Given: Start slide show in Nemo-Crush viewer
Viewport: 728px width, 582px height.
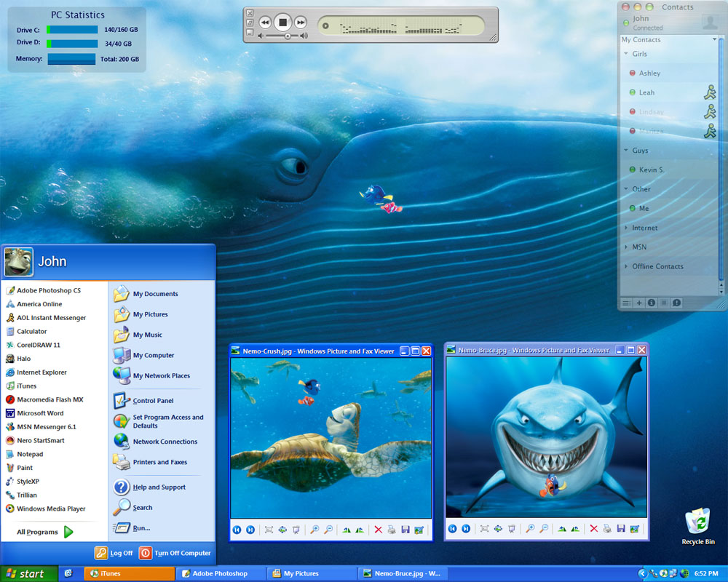Looking at the screenshot, I should click(x=296, y=530).
